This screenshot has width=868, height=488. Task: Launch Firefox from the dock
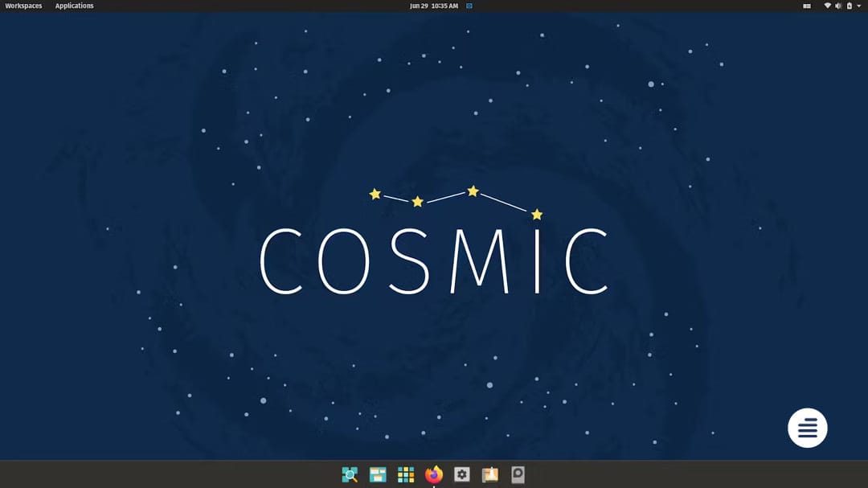click(434, 474)
